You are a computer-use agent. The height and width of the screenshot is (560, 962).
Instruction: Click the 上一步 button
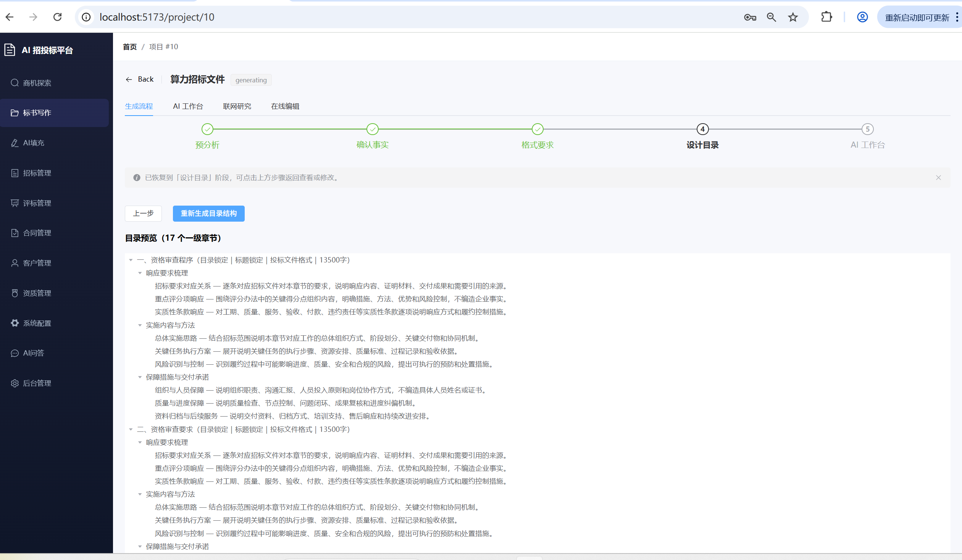click(x=143, y=214)
